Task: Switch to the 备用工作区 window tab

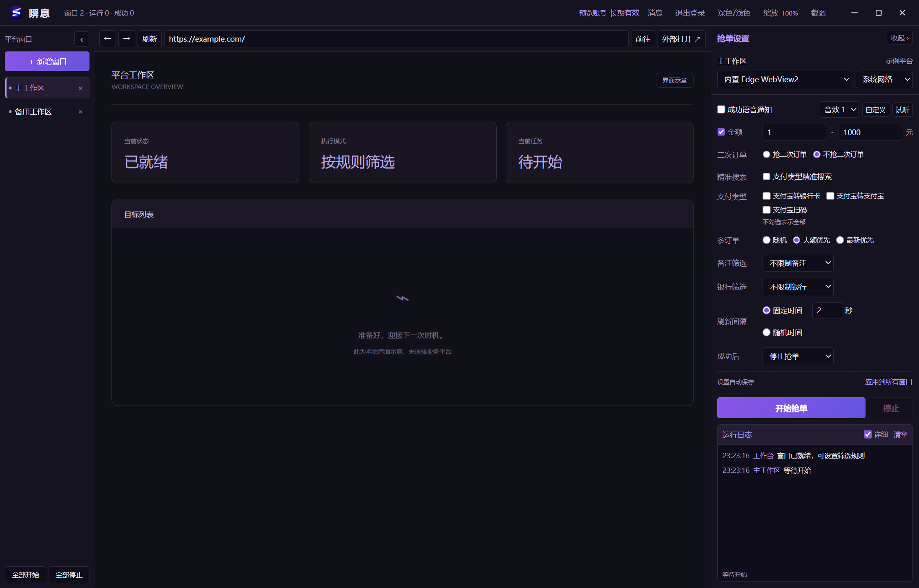Action: coord(47,112)
